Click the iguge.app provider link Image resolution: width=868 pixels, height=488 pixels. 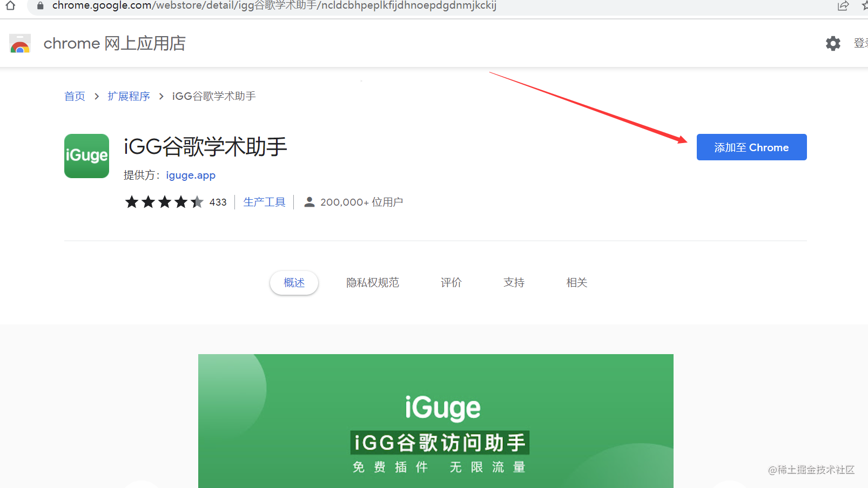coord(191,175)
